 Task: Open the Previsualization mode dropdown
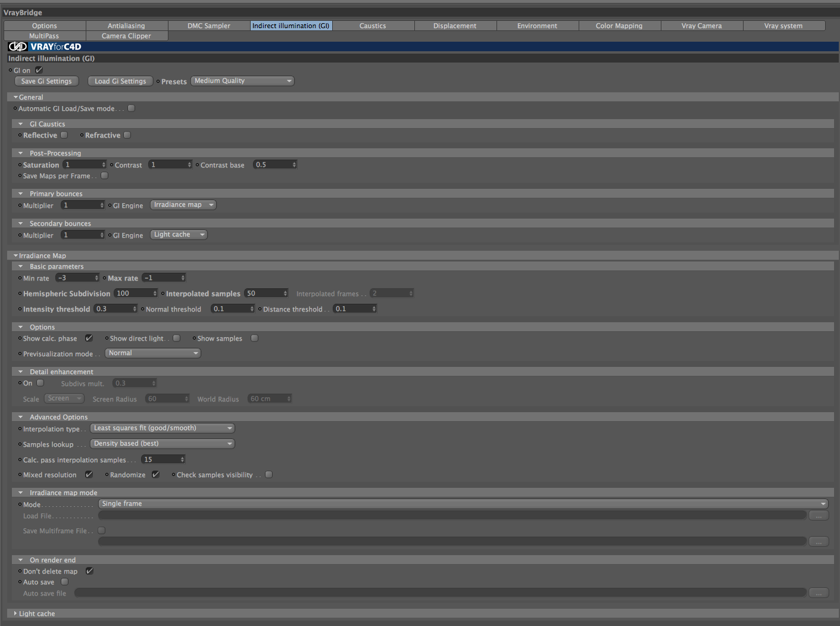coord(153,353)
